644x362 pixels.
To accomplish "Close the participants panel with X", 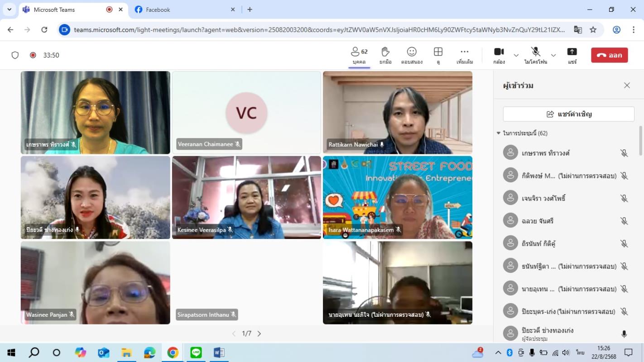I will coord(627,86).
